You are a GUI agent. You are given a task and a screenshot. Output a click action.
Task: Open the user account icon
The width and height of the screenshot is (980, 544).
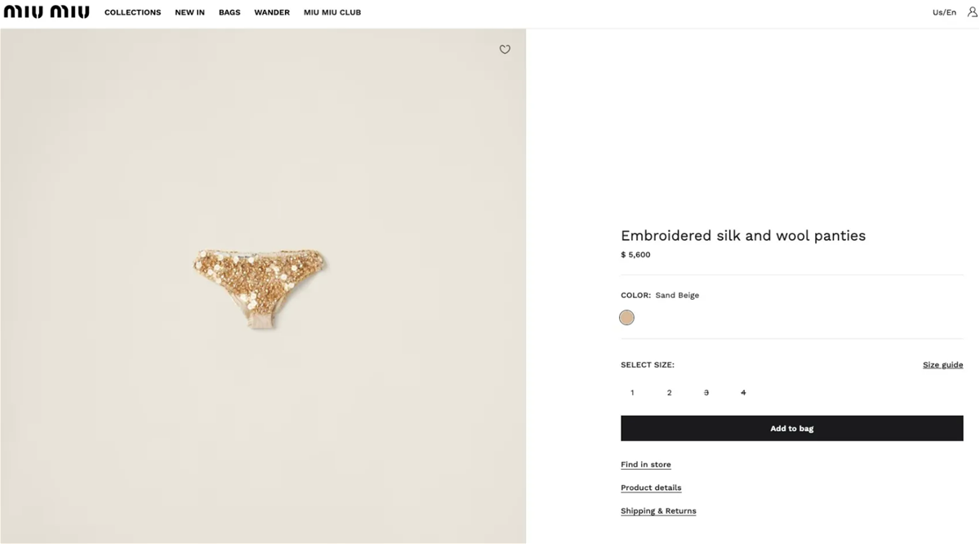(972, 12)
